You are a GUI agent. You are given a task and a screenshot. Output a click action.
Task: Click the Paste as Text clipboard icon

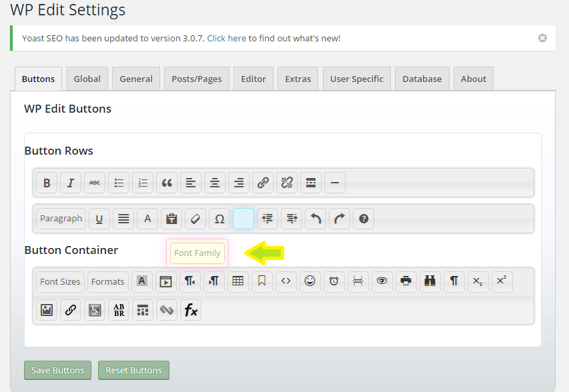(x=171, y=219)
